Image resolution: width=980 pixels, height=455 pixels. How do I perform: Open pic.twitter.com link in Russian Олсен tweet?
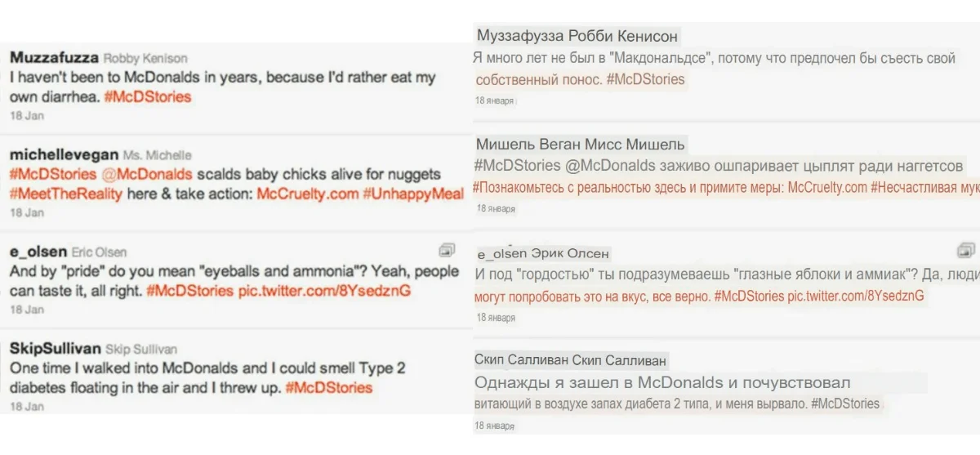(856, 296)
